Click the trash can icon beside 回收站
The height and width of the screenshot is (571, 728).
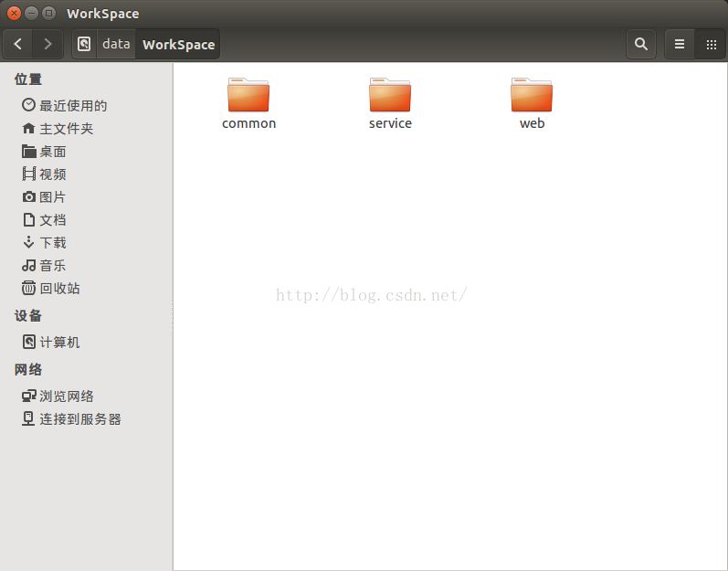pos(28,288)
